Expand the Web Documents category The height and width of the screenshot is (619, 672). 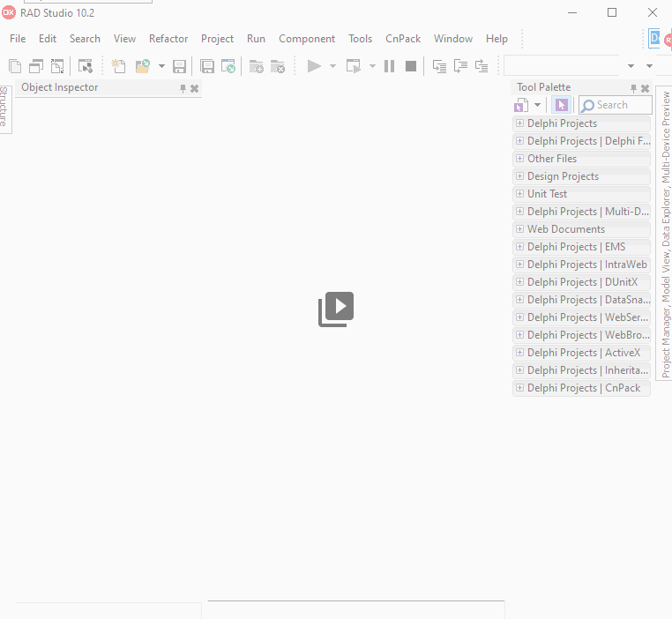pyautogui.click(x=519, y=229)
